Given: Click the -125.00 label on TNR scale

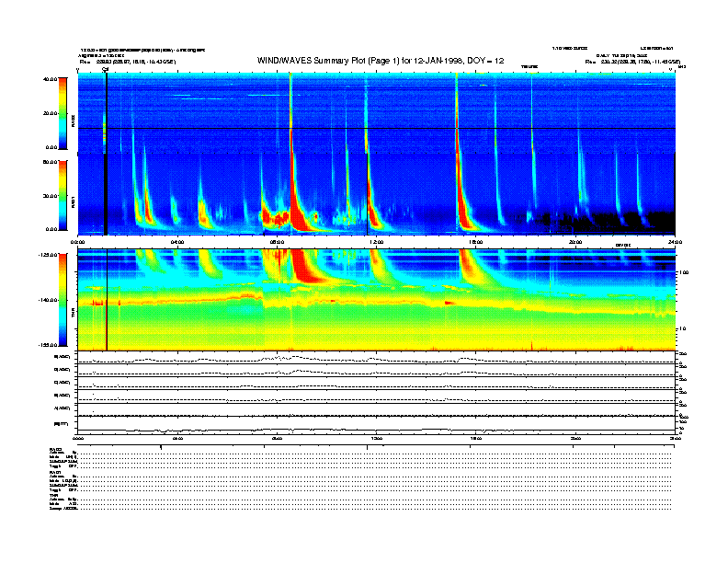Looking at the screenshot, I should coord(48,255).
